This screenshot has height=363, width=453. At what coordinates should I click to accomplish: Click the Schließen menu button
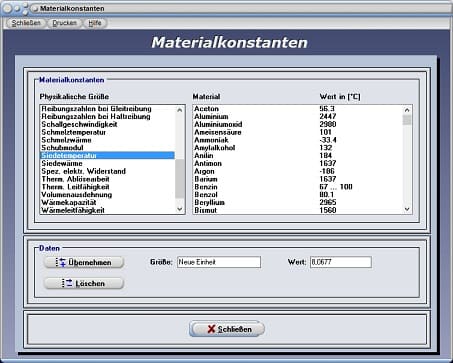point(26,23)
